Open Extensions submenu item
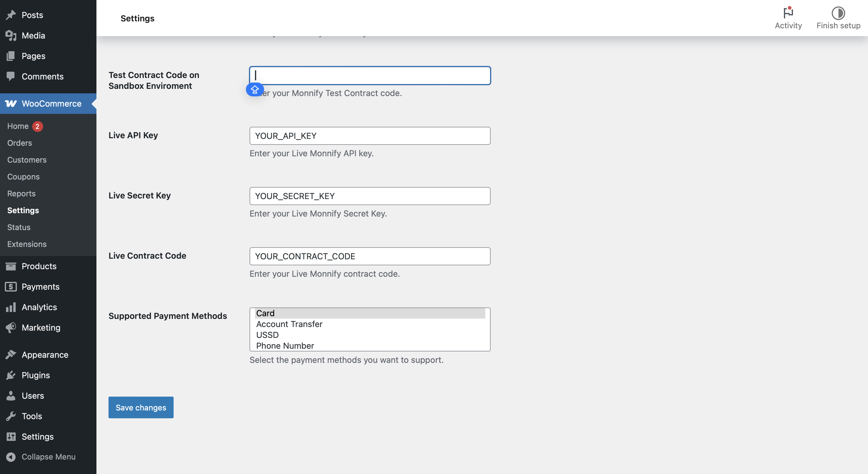Screen dimensions: 868x474 (x=27, y=244)
